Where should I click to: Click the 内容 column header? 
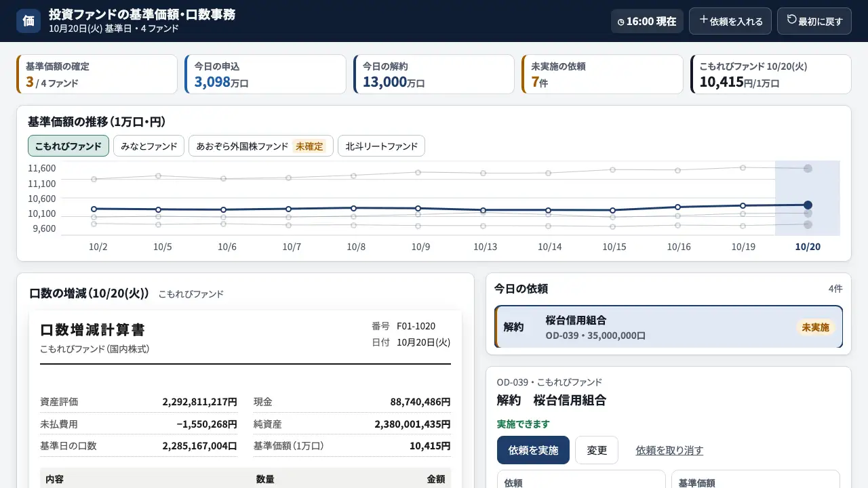(55, 479)
